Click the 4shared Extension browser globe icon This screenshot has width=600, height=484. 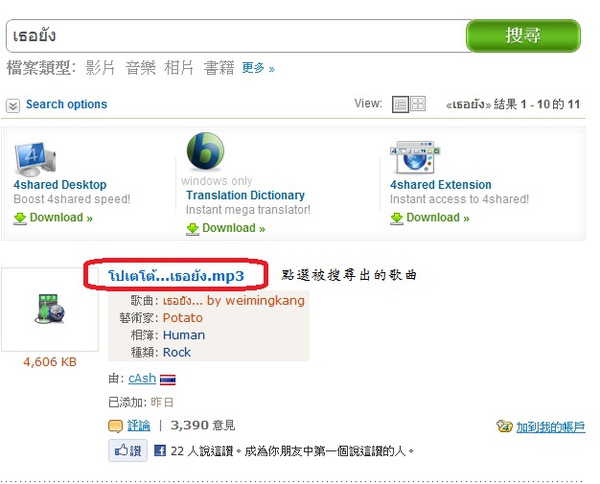click(x=415, y=158)
